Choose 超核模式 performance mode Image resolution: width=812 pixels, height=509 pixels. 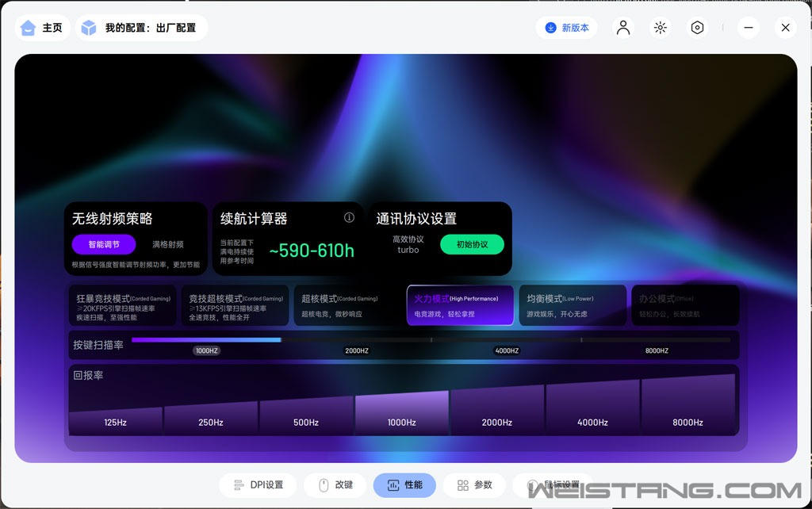[347, 305]
